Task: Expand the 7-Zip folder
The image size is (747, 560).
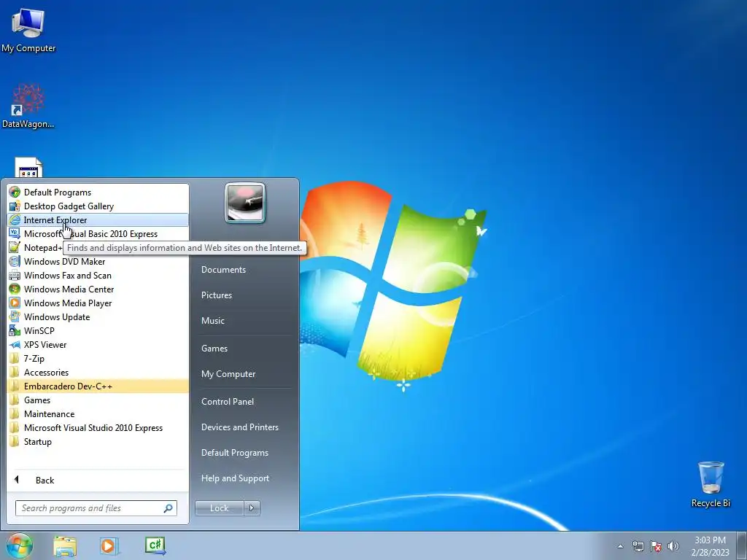Action: pyautogui.click(x=98, y=359)
